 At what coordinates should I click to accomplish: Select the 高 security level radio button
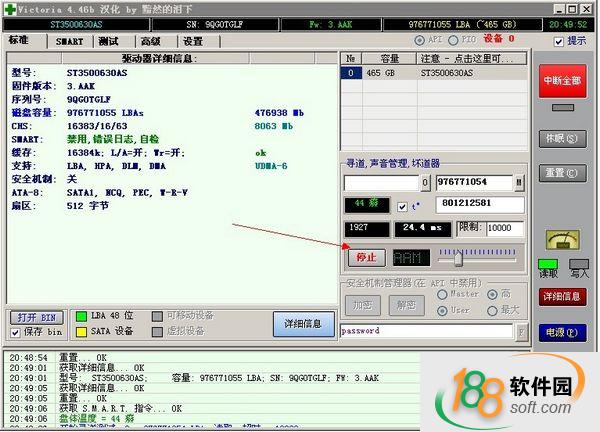click(x=492, y=294)
